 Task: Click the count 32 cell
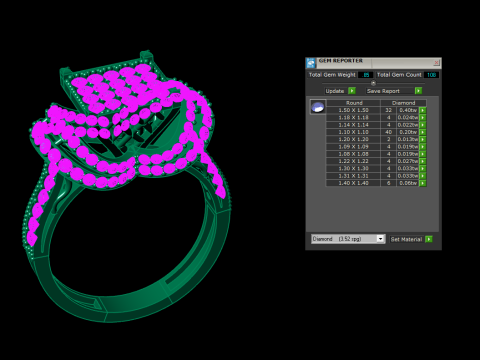pyautogui.click(x=388, y=110)
